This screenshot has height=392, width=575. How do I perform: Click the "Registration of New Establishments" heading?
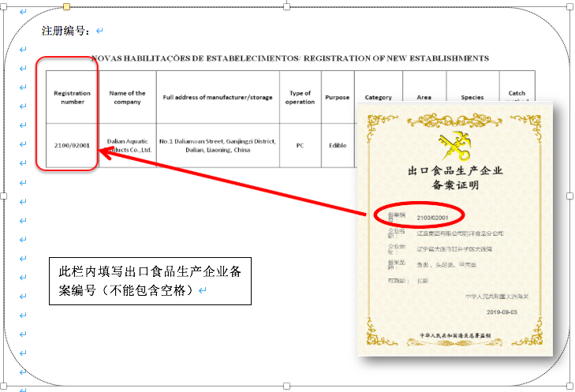click(x=289, y=58)
